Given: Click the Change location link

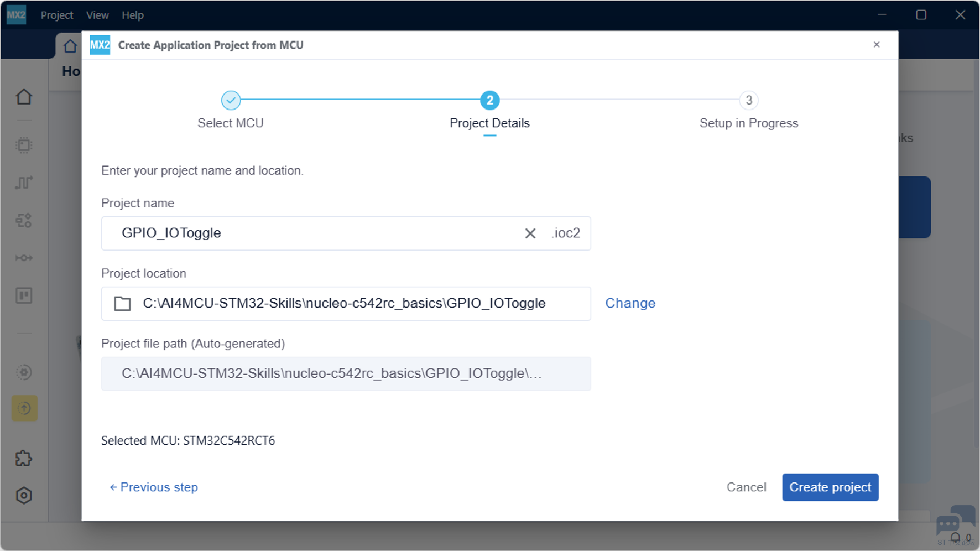Looking at the screenshot, I should pyautogui.click(x=630, y=303).
